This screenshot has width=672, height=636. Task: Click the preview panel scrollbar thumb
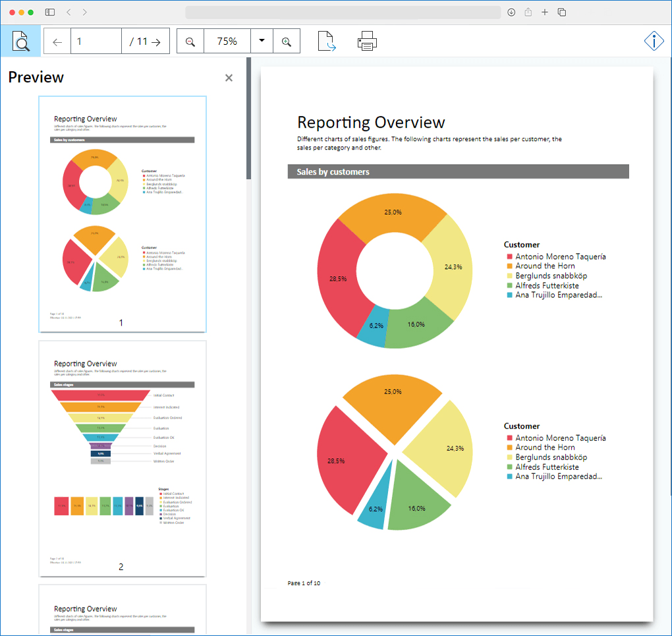click(248, 119)
